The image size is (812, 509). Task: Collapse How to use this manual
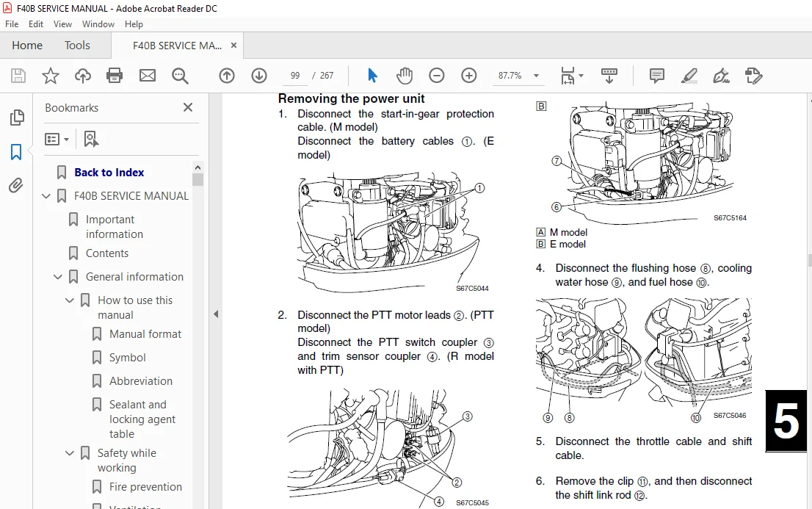pyautogui.click(x=70, y=300)
